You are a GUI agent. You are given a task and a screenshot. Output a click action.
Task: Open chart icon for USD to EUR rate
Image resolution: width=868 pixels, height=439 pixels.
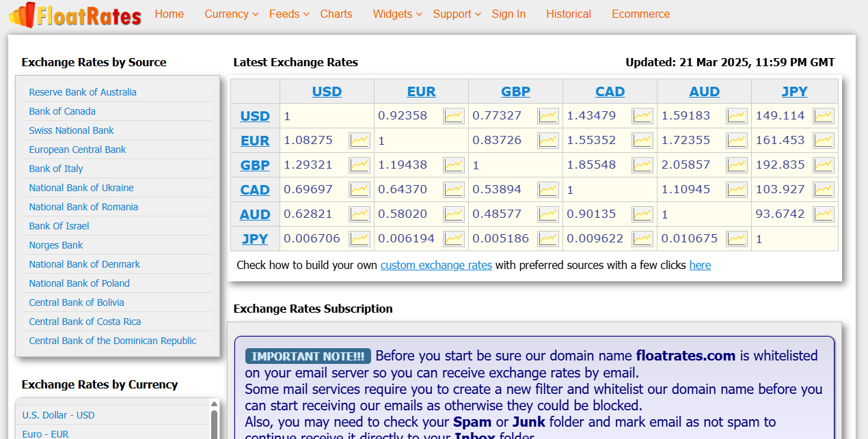(x=454, y=116)
